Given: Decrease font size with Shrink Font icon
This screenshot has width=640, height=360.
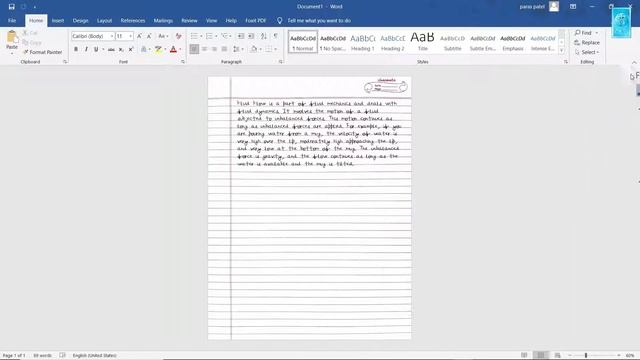Looking at the screenshot, I should click(149, 36).
